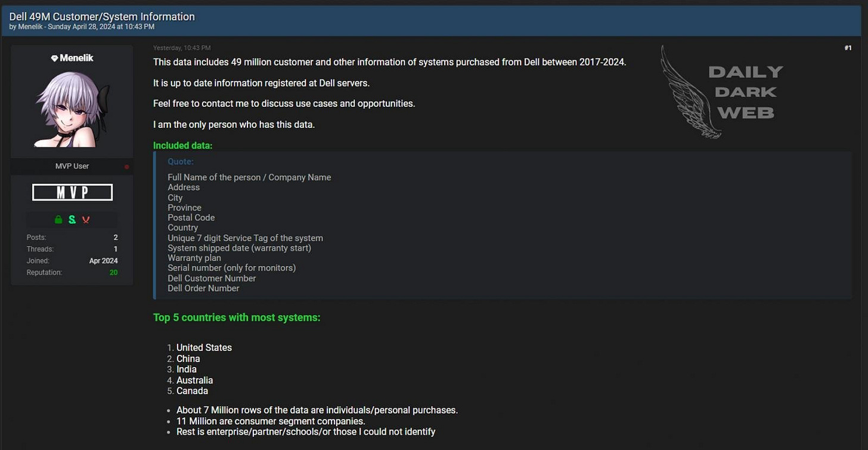
Task: Click the MVP badge graphic
Action: coord(72,192)
